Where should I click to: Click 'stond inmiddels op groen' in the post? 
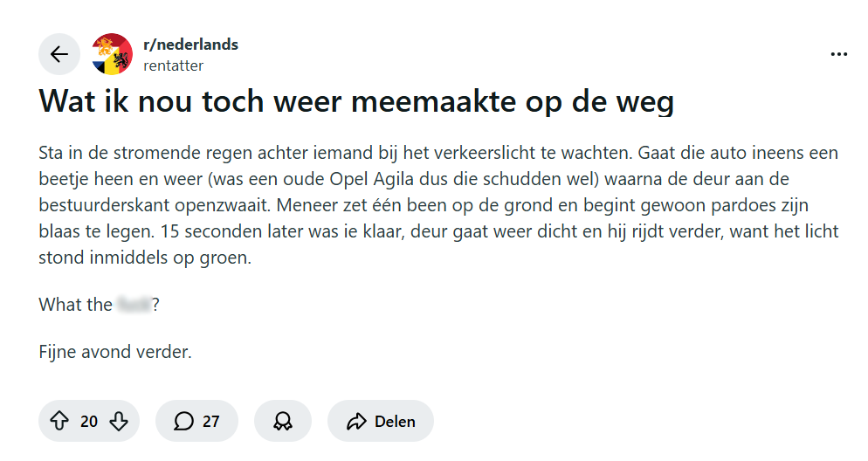(145, 259)
